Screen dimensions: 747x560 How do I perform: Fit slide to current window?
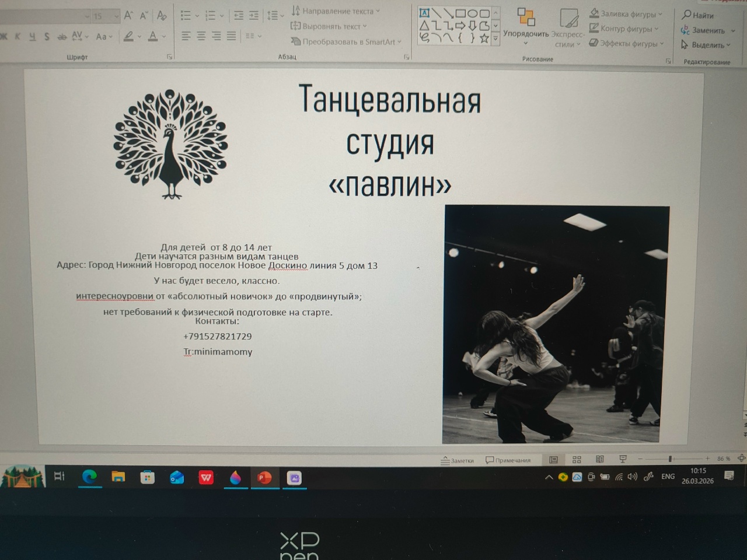pyautogui.click(x=741, y=459)
